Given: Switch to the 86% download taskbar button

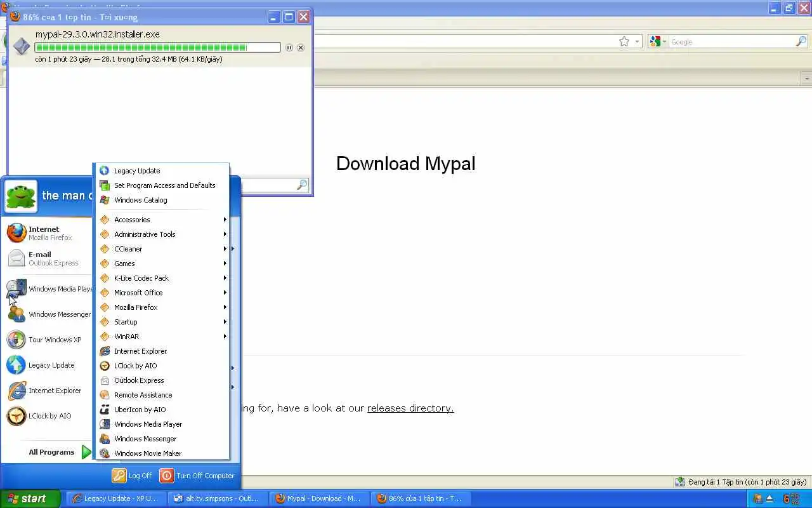Looking at the screenshot, I should pos(421,498).
